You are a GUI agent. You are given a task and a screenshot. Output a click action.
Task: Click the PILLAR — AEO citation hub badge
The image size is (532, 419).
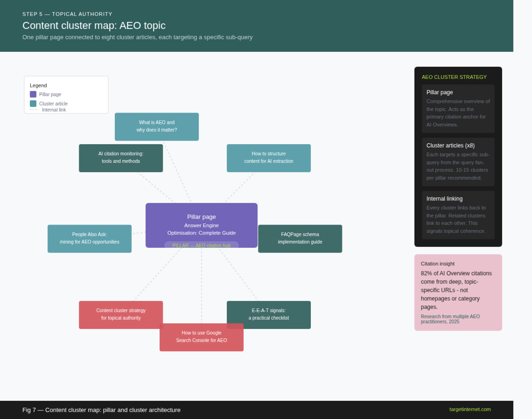pyautogui.click(x=201, y=245)
